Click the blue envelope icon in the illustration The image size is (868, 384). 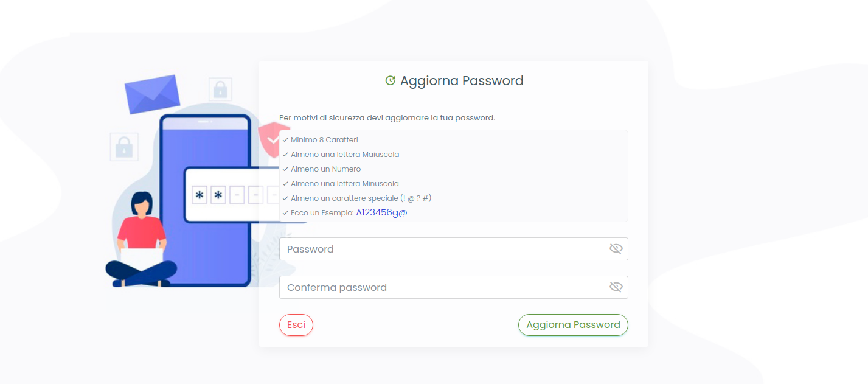point(152,94)
